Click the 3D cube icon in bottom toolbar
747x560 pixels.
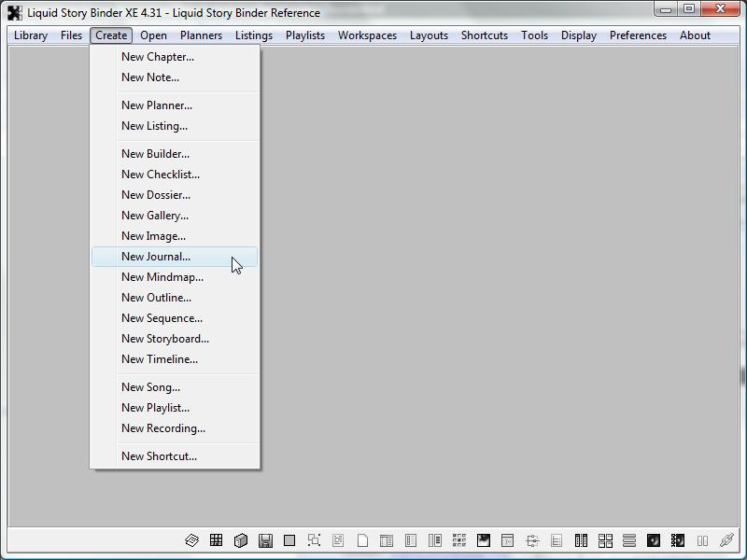[x=241, y=540]
